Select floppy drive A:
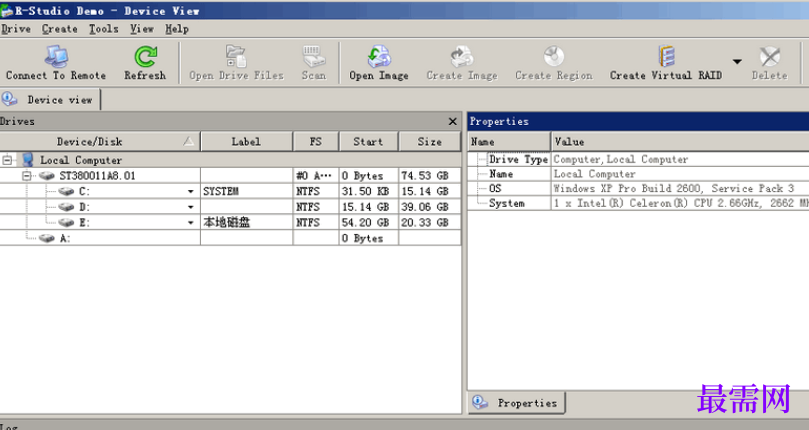The width and height of the screenshot is (809, 430). pos(65,238)
